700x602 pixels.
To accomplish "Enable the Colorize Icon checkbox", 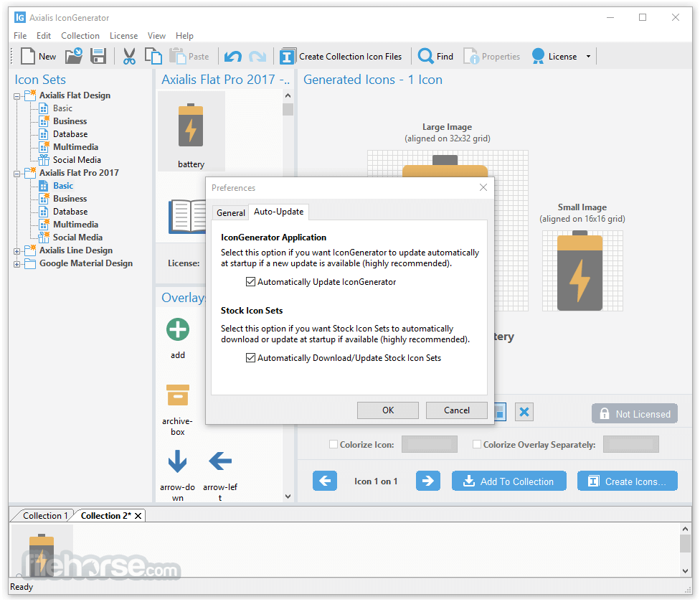I will pos(333,444).
